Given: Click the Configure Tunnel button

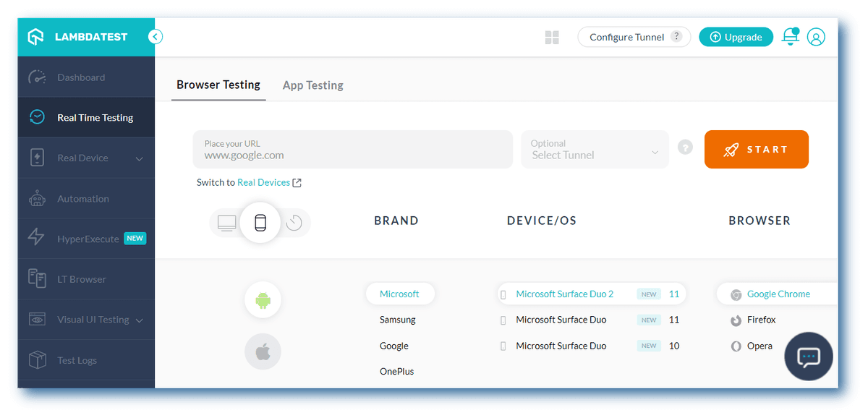Looking at the screenshot, I should pos(634,37).
